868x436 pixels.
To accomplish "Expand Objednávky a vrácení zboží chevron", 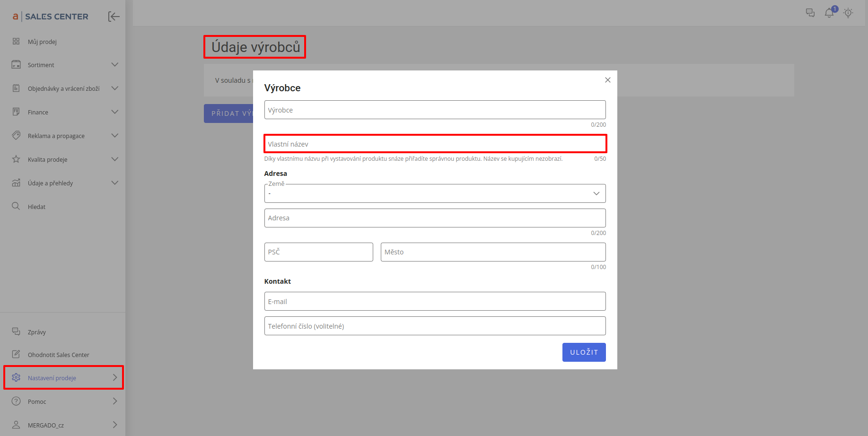I will [114, 88].
